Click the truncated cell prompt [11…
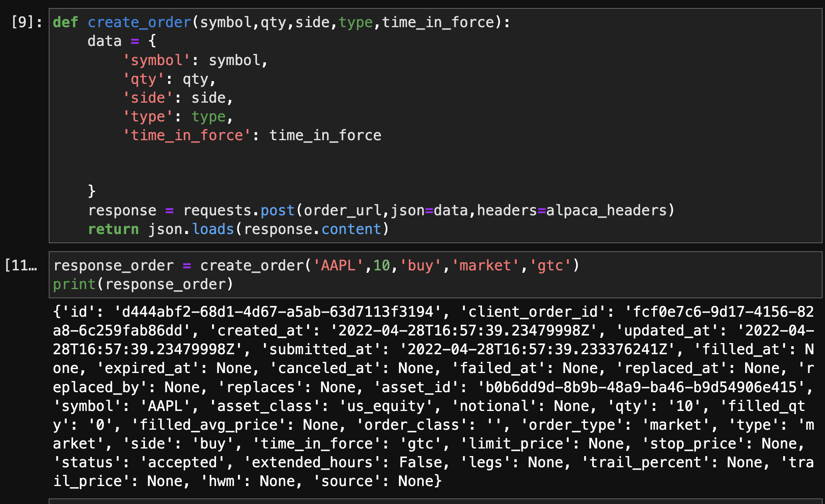The image size is (825, 504). [21, 265]
